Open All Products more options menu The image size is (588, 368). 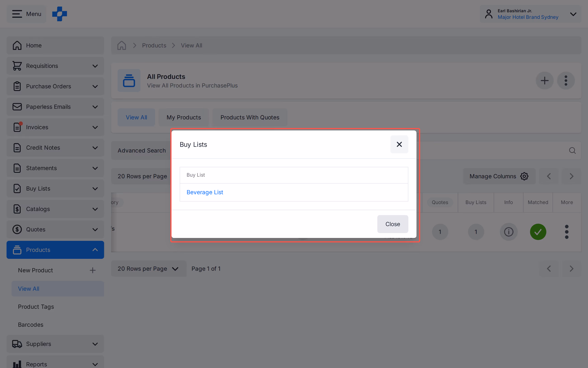click(566, 81)
